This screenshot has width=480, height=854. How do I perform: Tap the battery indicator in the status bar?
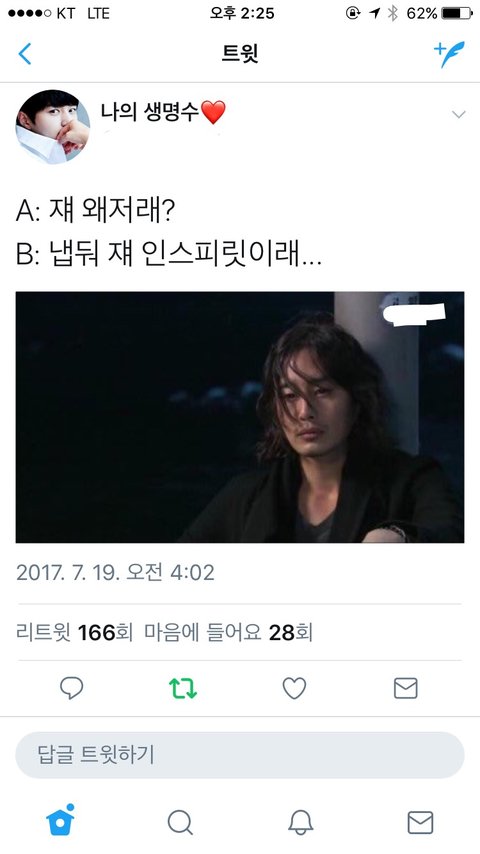[457, 13]
